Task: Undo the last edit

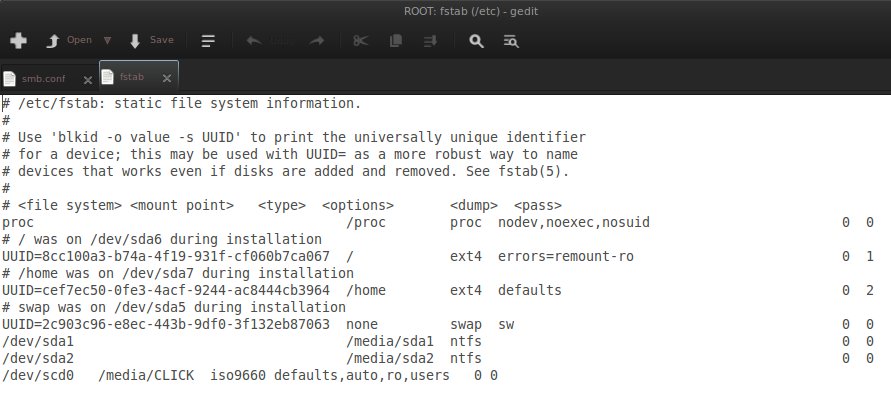Action: click(x=253, y=41)
